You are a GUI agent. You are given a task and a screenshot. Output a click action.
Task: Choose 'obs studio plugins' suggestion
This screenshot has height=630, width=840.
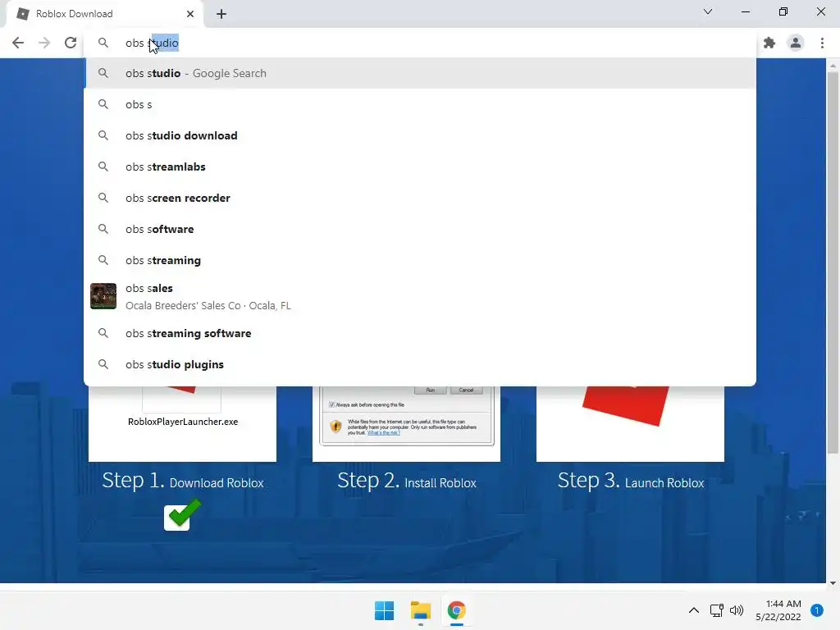[420, 364]
